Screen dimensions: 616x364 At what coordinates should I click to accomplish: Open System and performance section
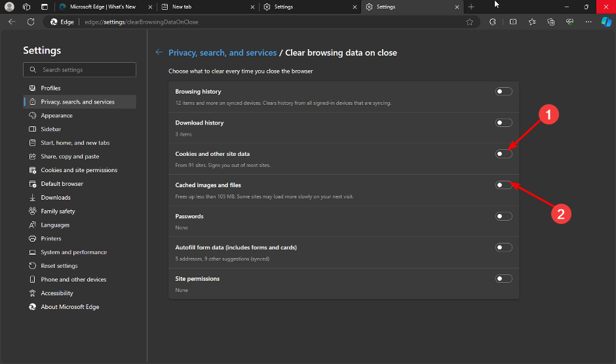coord(80,252)
